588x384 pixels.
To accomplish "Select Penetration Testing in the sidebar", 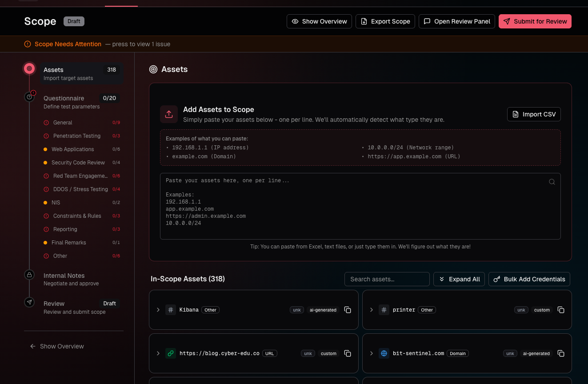I will click(77, 136).
